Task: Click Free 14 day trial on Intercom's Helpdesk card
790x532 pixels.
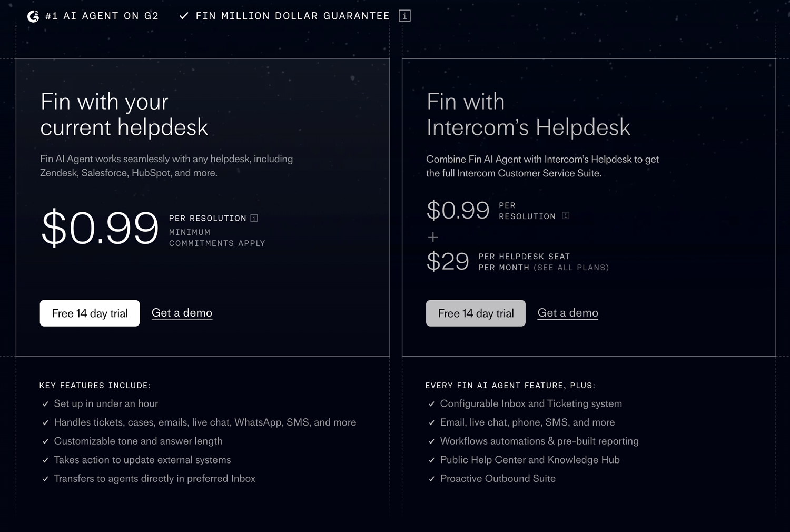Action: pyautogui.click(x=475, y=313)
